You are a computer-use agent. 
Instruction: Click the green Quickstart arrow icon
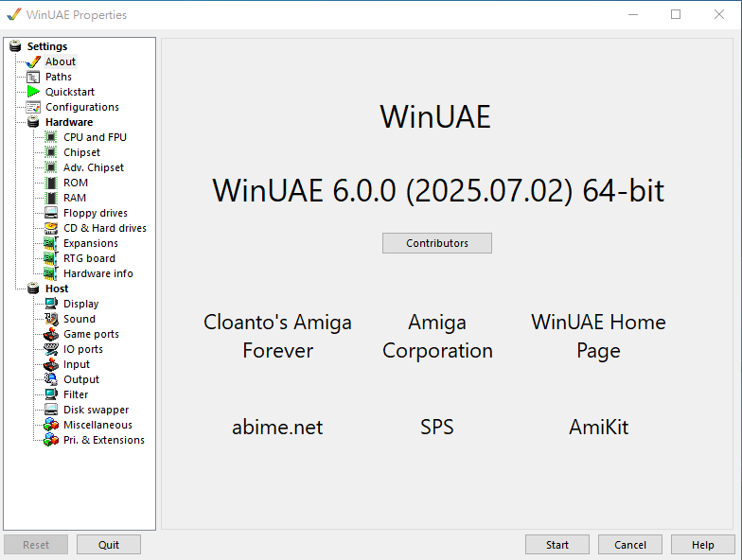[33, 92]
